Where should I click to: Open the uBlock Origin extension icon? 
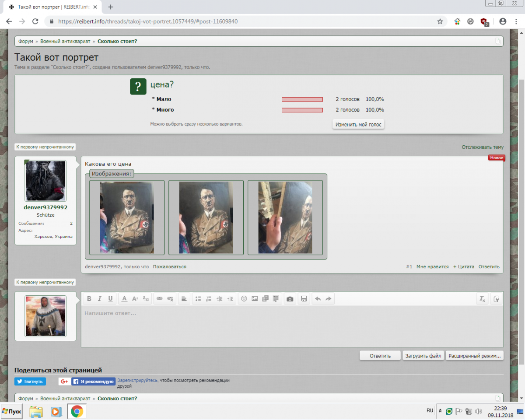(484, 21)
